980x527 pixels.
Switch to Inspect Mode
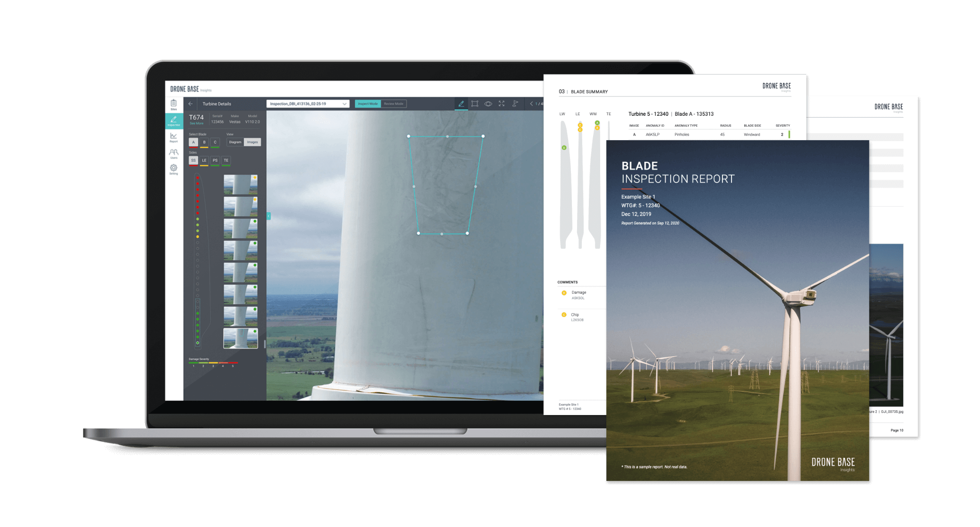coord(368,104)
